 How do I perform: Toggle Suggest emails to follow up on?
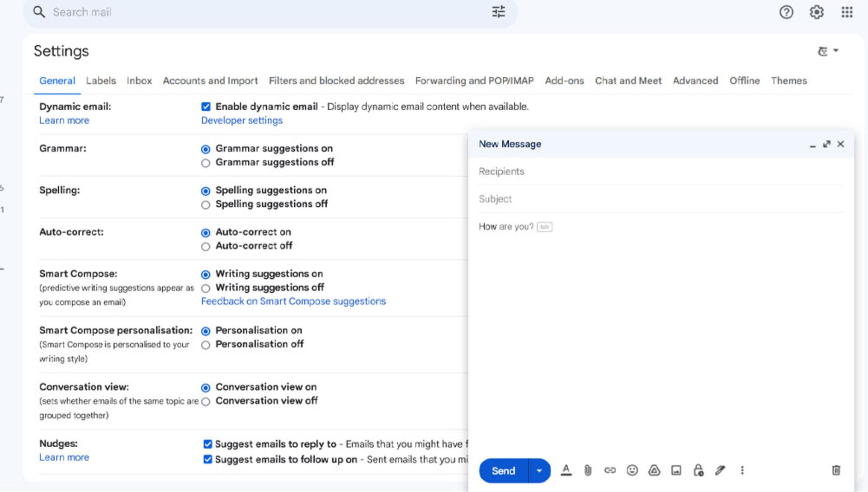[x=208, y=459]
